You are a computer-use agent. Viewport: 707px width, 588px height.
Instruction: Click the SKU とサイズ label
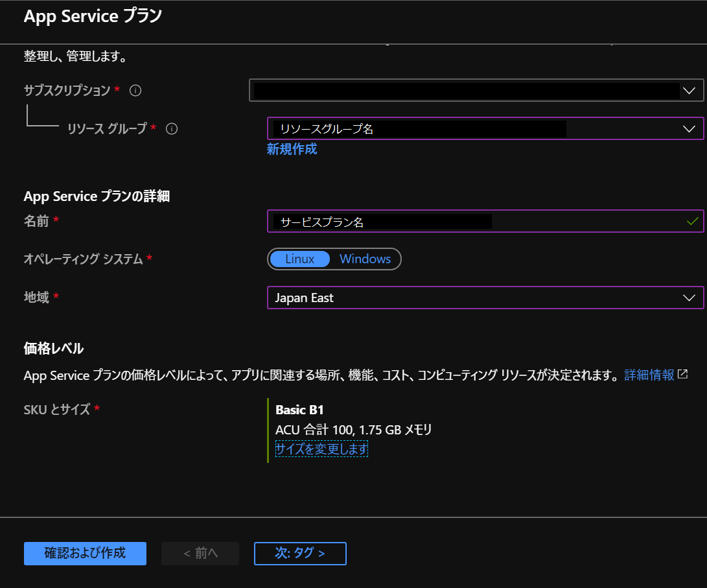tap(57, 410)
